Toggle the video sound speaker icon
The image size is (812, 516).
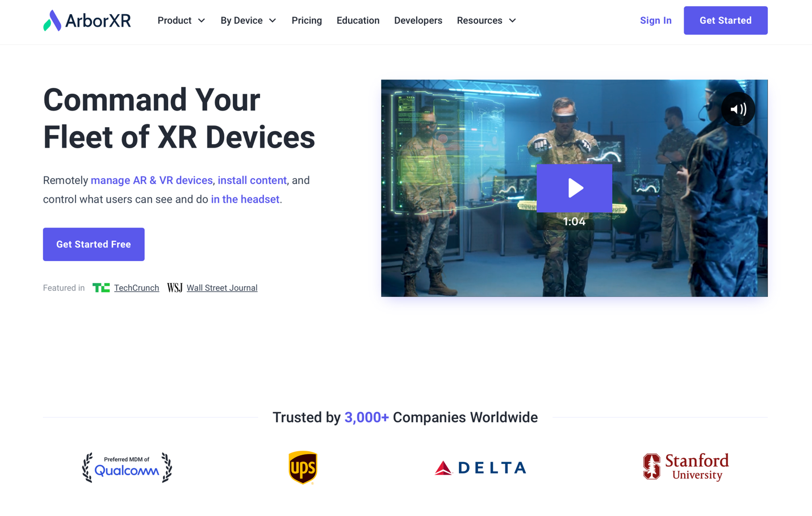pyautogui.click(x=738, y=109)
